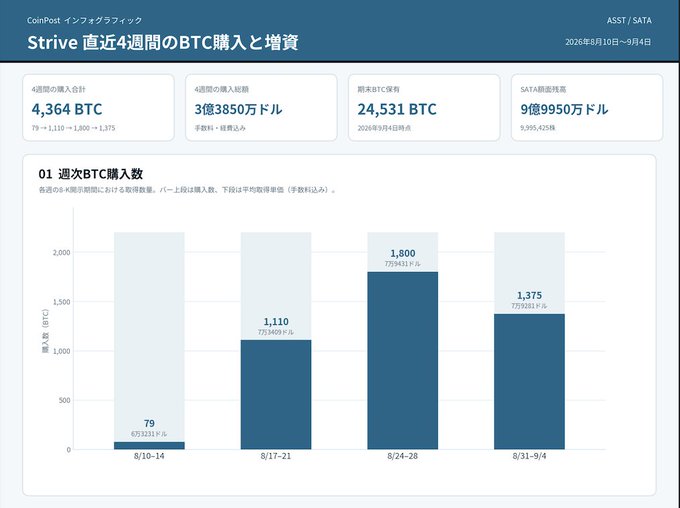This screenshot has width=680, height=508.
Task: Click the '手数料・経費込み' note
Action: (220, 128)
